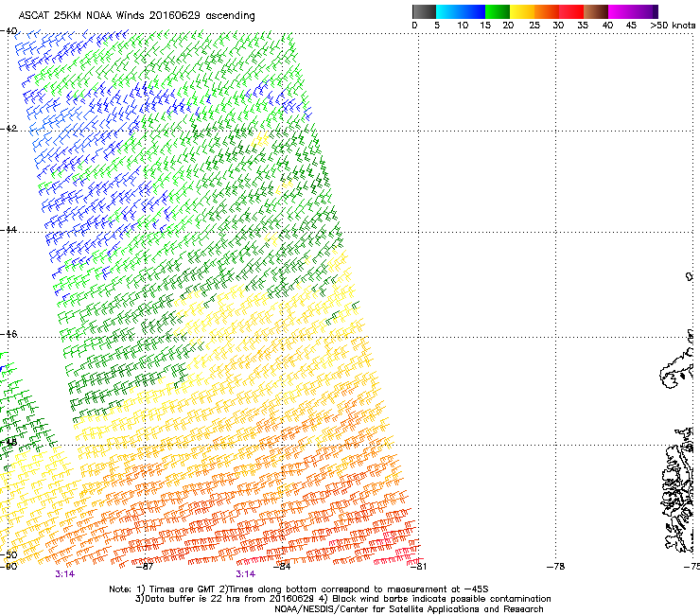Viewport: 700px width, 615px height.
Task: Select the yellow 20-25 knots legend swatch
Action: click(522, 11)
